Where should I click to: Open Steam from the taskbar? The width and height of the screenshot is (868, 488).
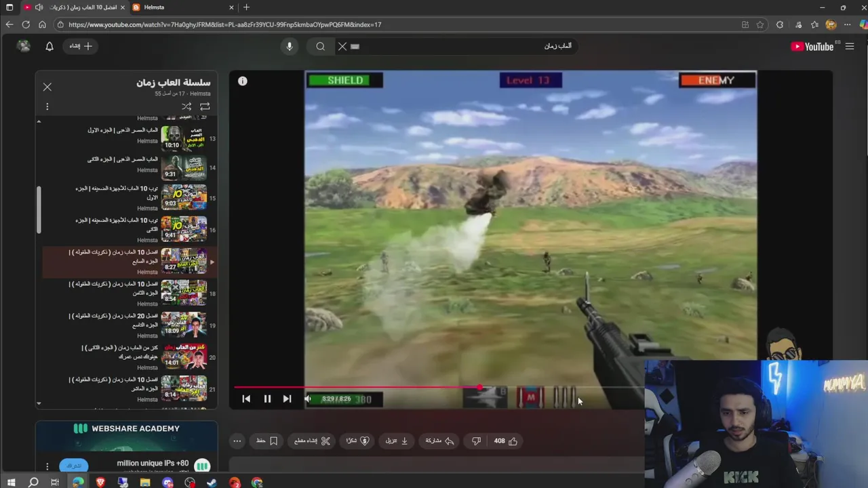212,483
